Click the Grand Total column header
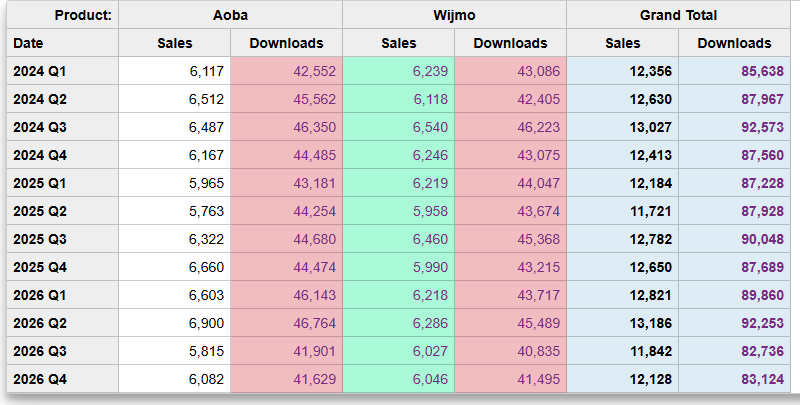 pos(679,15)
